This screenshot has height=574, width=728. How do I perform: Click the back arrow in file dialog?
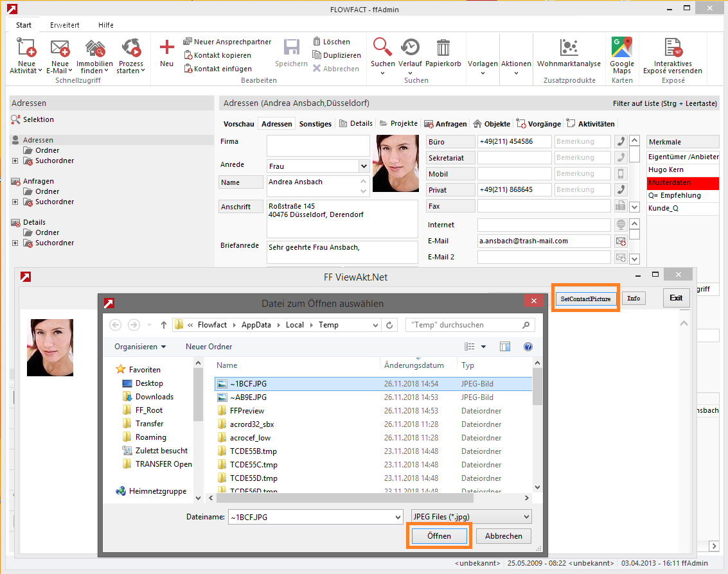click(x=116, y=325)
